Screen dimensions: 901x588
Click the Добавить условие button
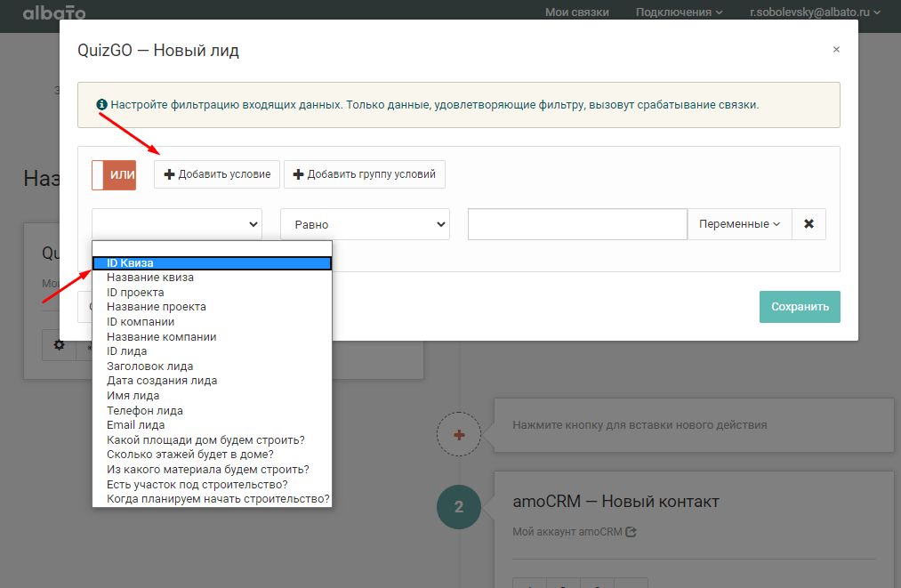pos(217,174)
